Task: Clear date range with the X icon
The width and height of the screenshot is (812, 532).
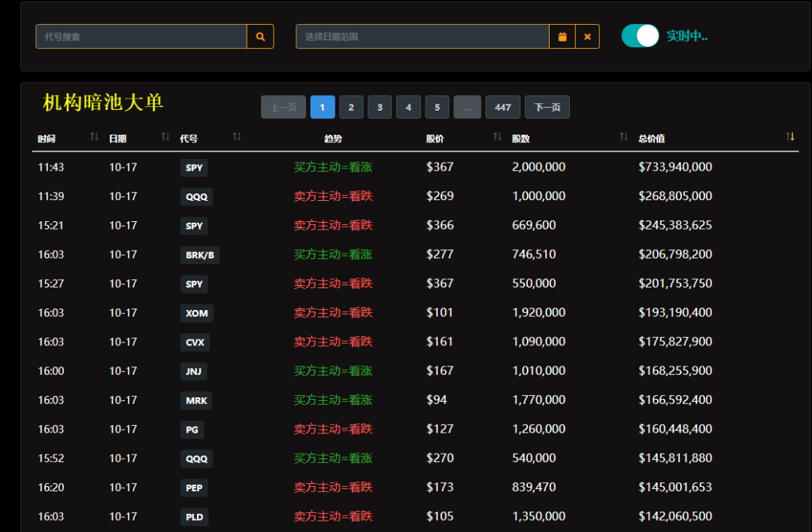Action: coord(587,37)
